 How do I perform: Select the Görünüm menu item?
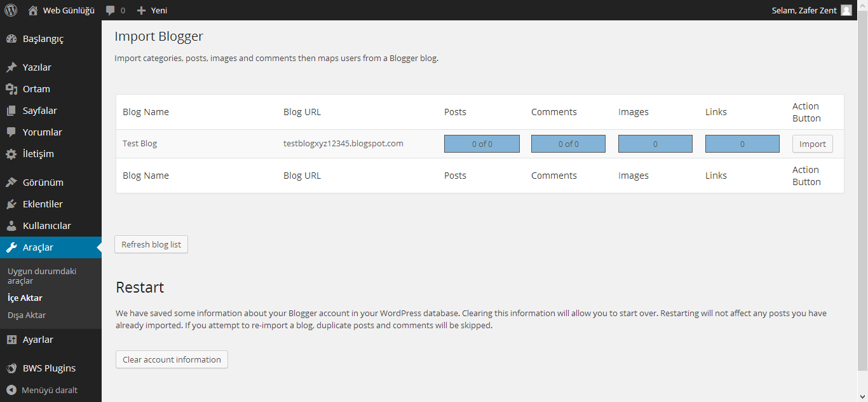click(51, 183)
